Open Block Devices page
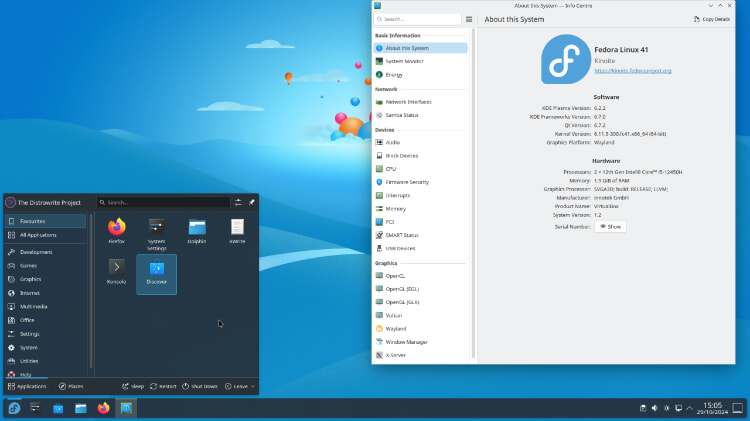 tap(420, 155)
